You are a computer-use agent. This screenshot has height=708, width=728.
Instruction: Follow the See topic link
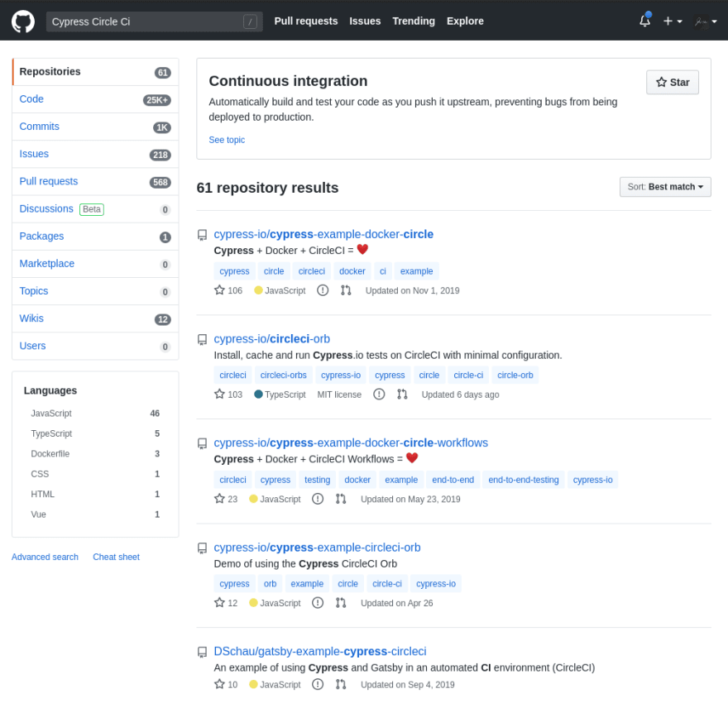tap(227, 140)
